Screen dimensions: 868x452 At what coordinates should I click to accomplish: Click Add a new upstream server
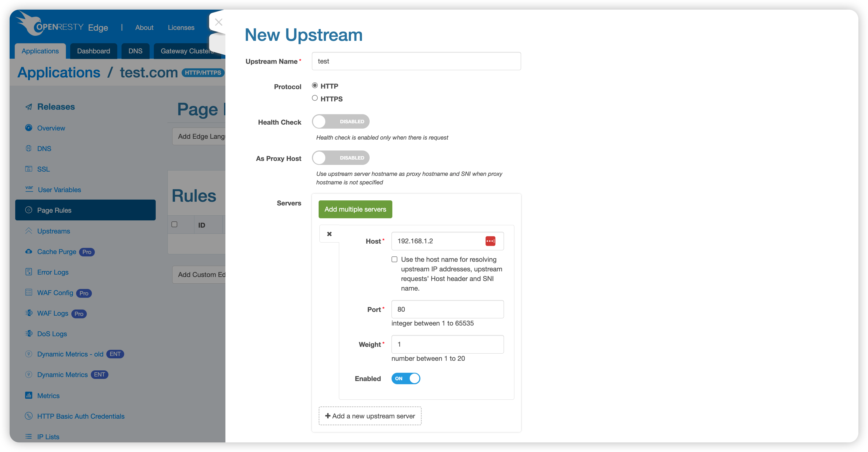(370, 416)
